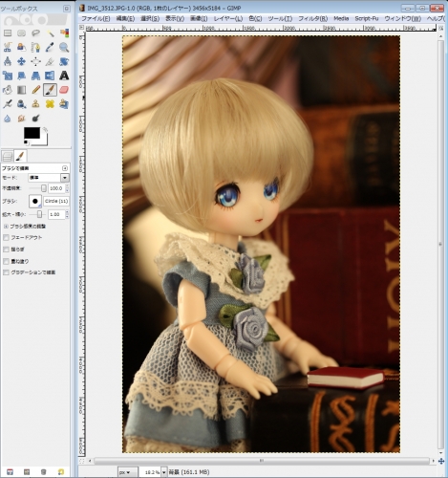Select the Eraser tool
Image resolution: width=448 pixels, height=478 pixels.
click(64, 90)
